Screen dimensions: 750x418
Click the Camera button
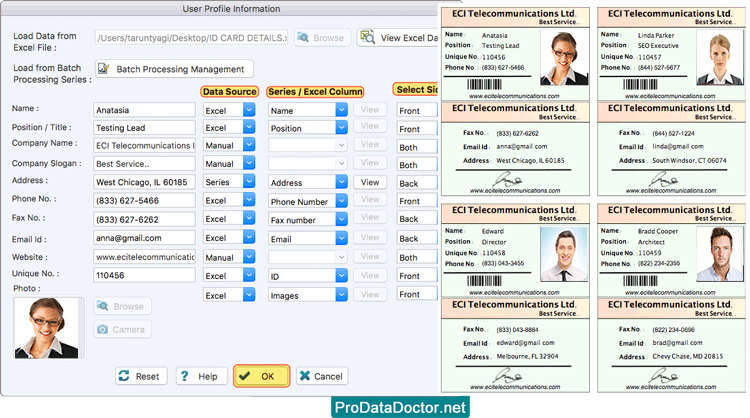click(x=122, y=330)
